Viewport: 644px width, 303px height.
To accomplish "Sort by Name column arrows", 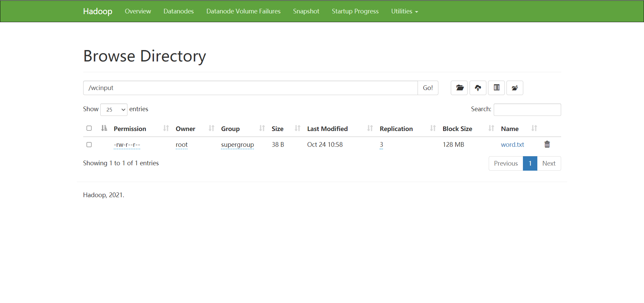I will (534, 128).
